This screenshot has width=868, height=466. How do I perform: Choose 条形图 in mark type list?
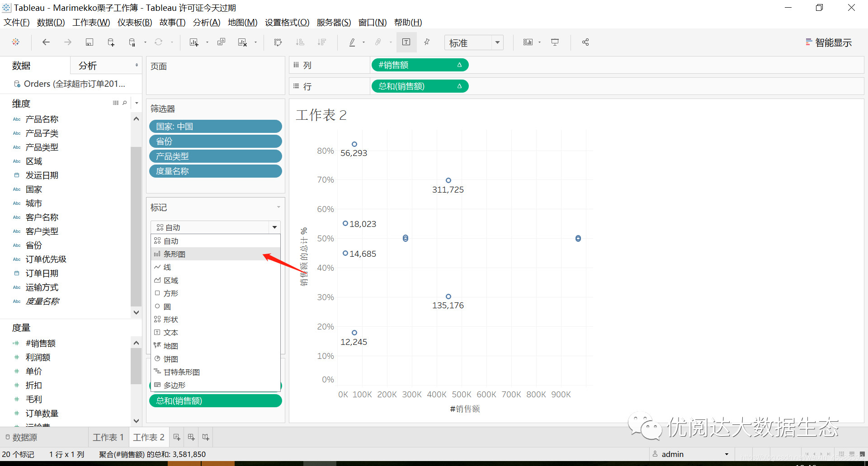[216, 254]
